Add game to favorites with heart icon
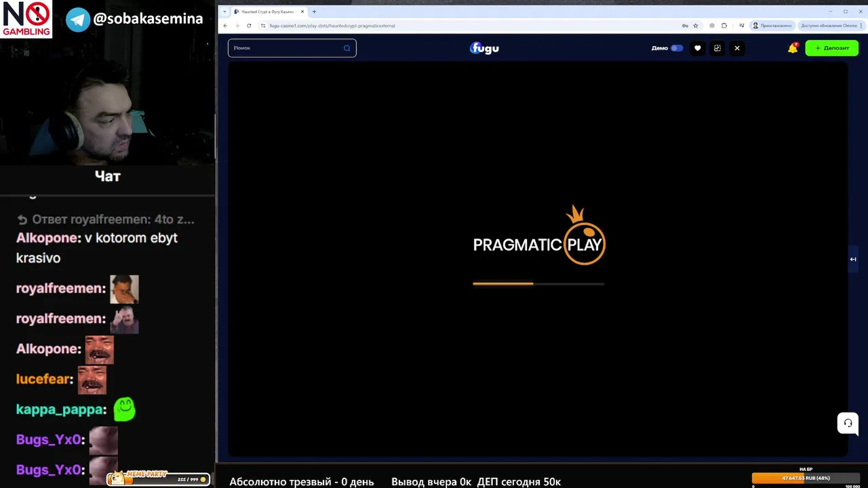This screenshot has height=488, width=868. tap(697, 48)
